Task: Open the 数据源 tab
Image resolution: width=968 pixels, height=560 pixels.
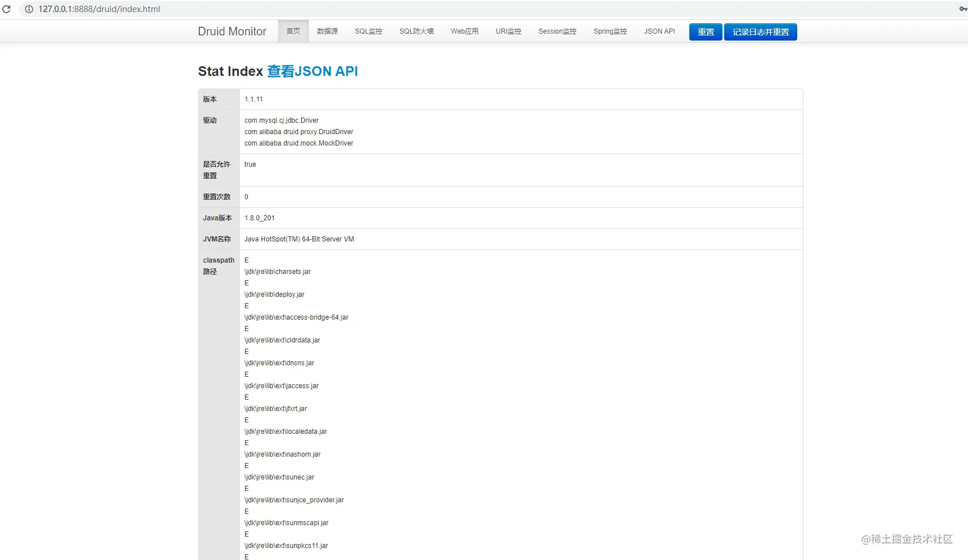Action: click(327, 31)
